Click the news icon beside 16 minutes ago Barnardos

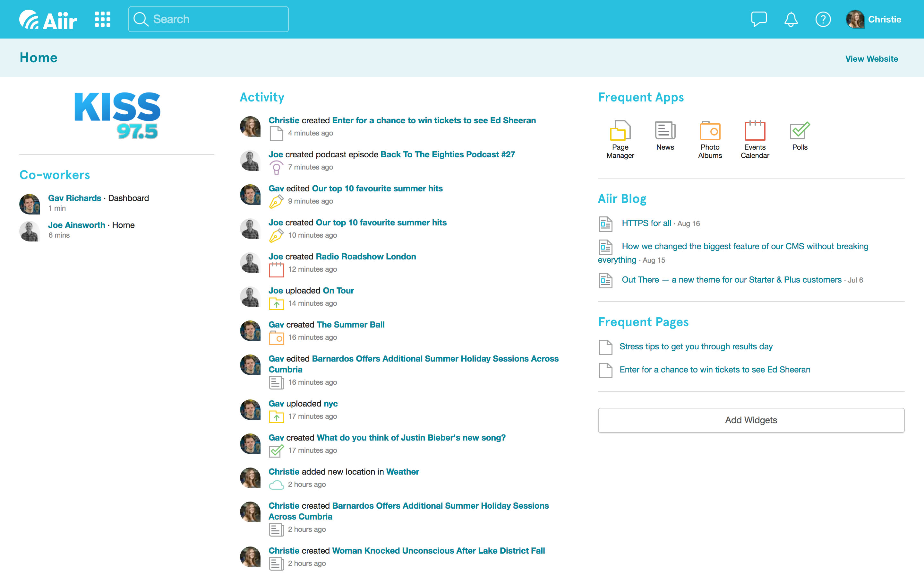pos(277,383)
